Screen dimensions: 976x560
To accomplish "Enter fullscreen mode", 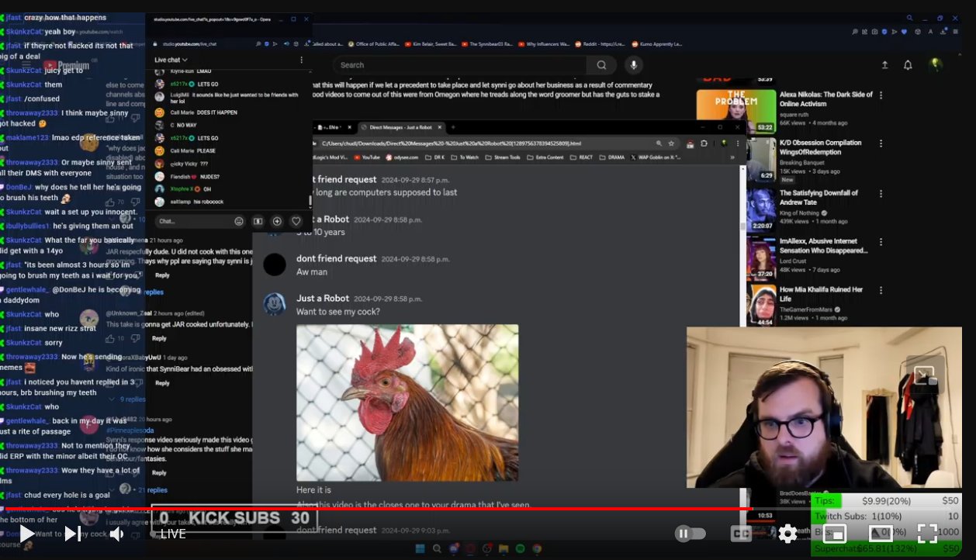I will 927,534.
